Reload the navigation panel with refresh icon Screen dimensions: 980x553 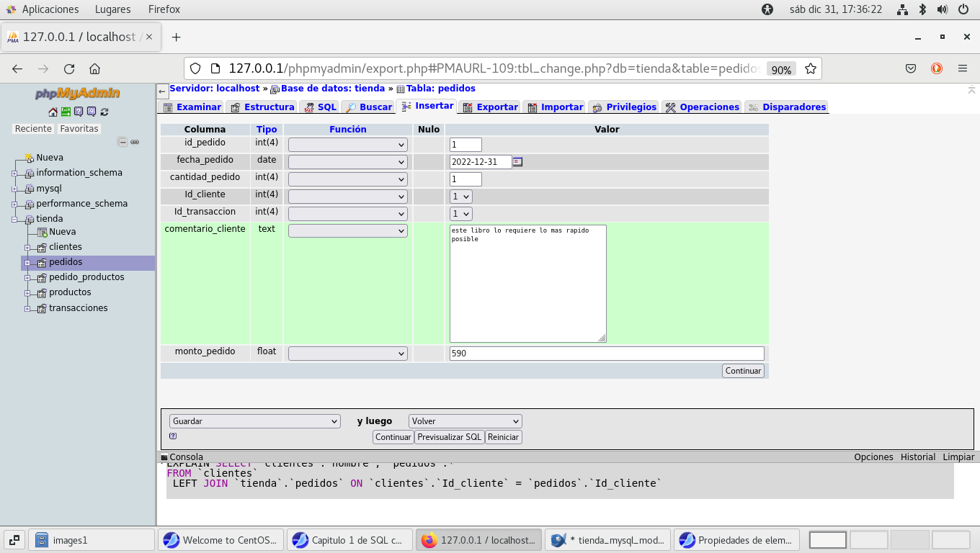(104, 112)
